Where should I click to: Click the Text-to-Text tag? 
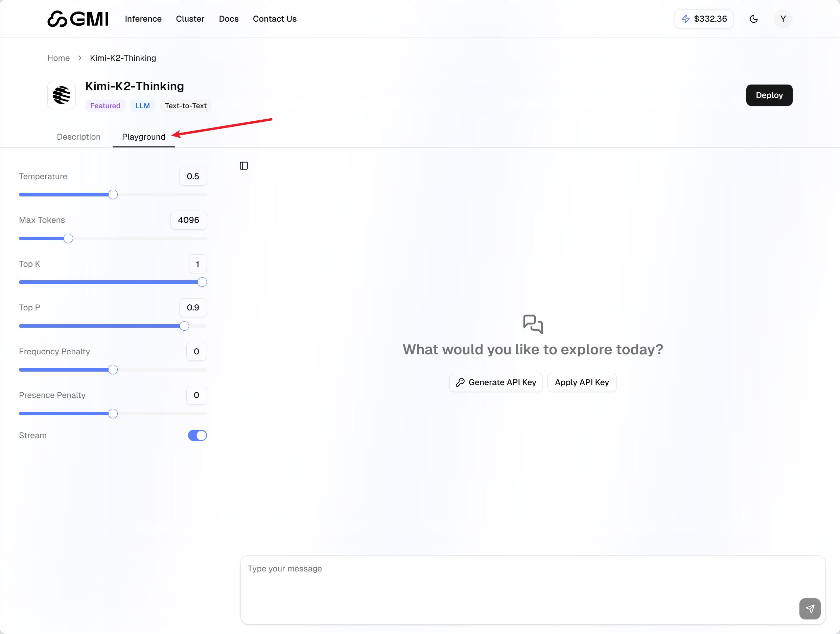click(x=186, y=105)
